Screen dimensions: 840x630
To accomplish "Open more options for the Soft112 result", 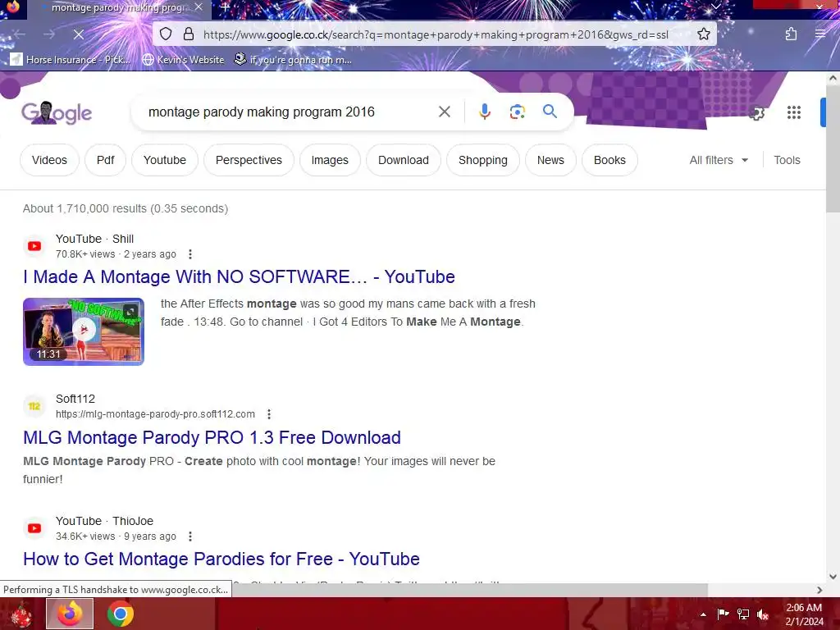I will pos(269,414).
